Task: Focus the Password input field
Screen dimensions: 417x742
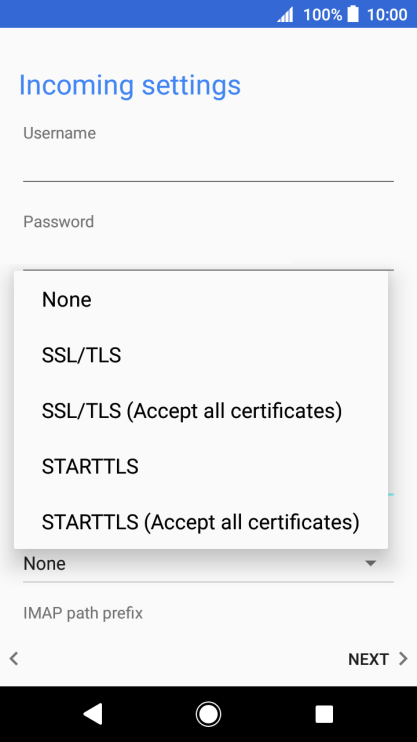Action: [x=208, y=252]
